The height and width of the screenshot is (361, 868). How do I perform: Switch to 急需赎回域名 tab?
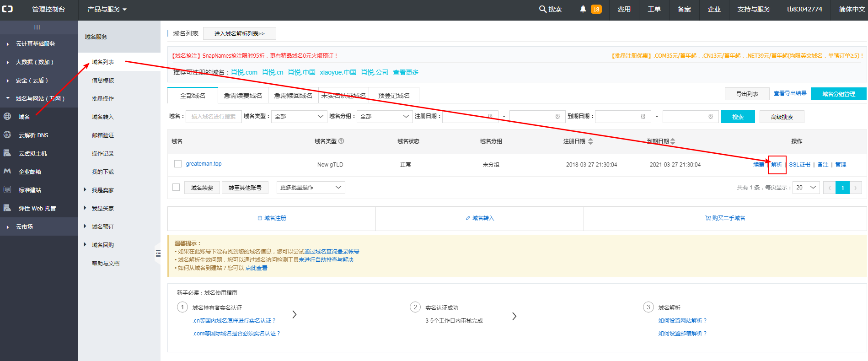click(293, 96)
